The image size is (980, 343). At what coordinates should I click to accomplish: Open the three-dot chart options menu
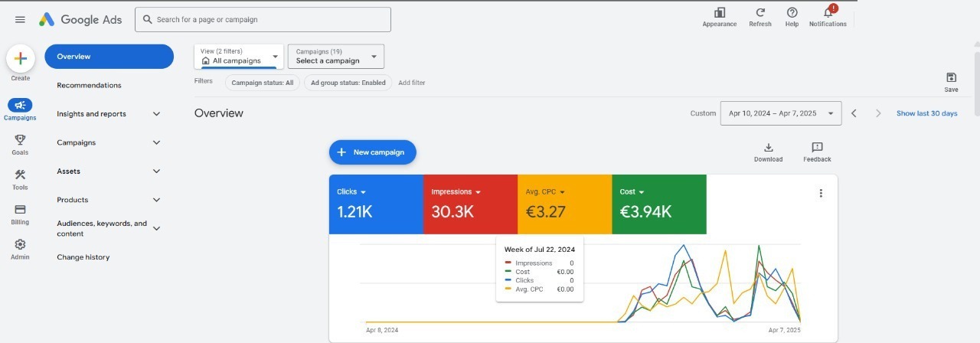tap(821, 194)
